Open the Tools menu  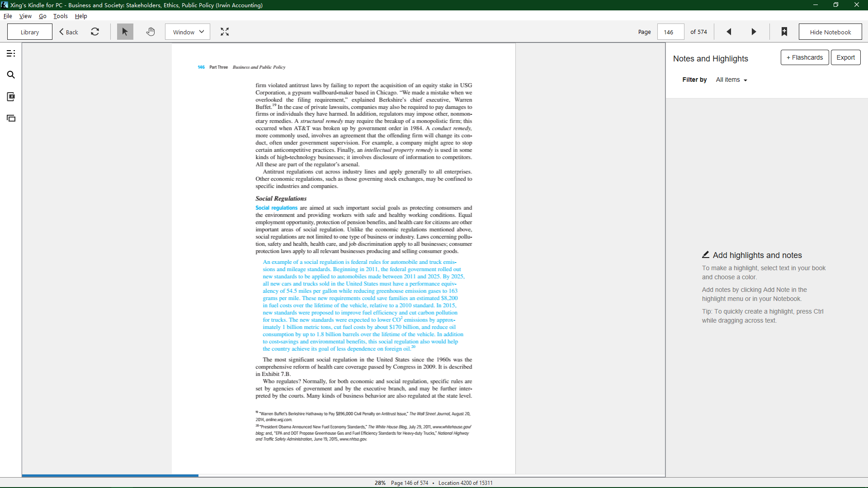(61, 16)
